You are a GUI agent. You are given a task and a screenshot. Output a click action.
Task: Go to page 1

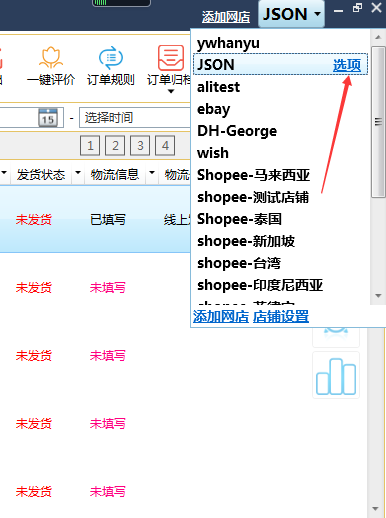90,146
